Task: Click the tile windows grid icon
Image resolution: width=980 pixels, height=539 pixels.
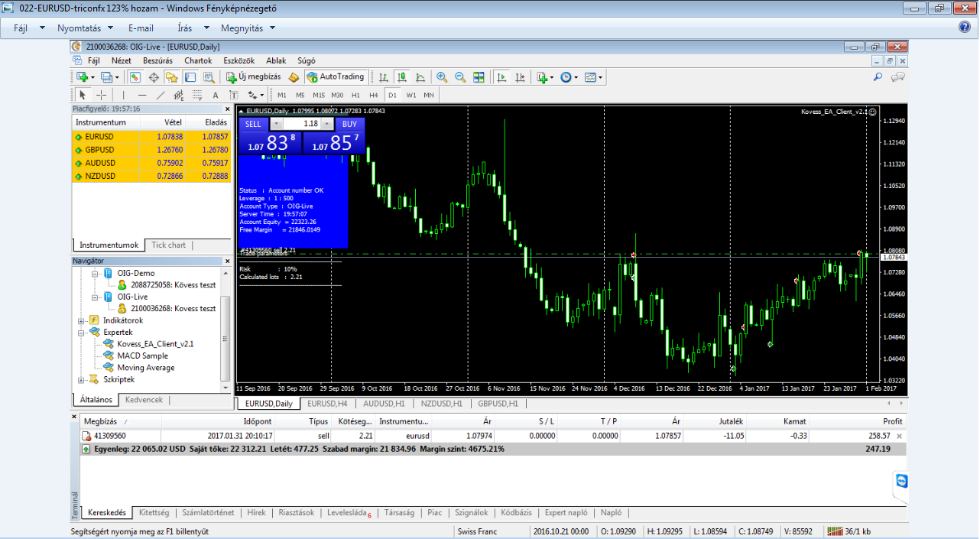Action: click(x=479, y=77)
